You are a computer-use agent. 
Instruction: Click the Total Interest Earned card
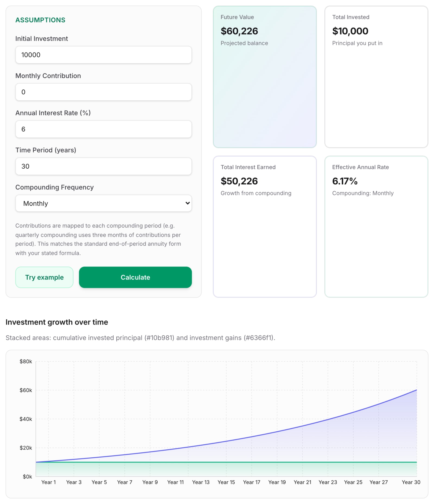pyautogui.click(x=265, y=227)
